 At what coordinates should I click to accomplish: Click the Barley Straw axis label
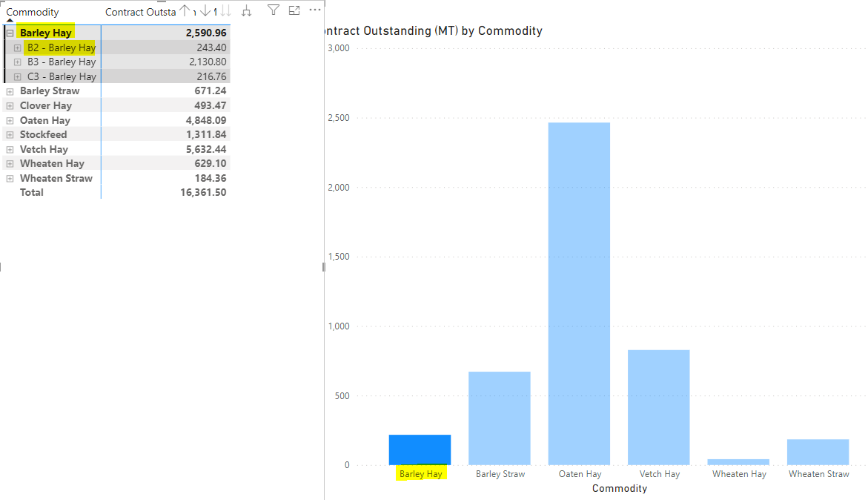pos(500,474)
